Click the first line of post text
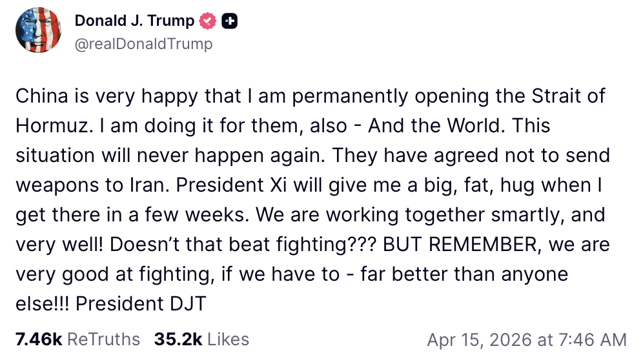Viewport: 643px width, 364px height. [310, 96]
